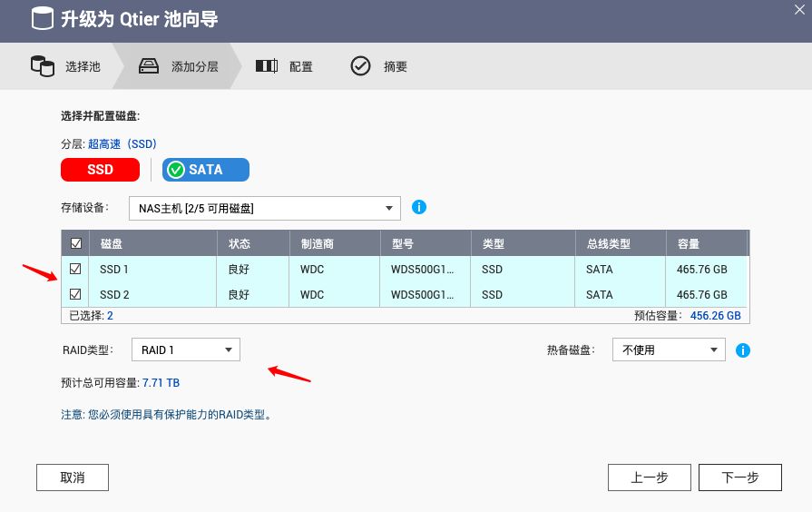Open the 存储设备 NAS主机 dropdown

(264, 208)
